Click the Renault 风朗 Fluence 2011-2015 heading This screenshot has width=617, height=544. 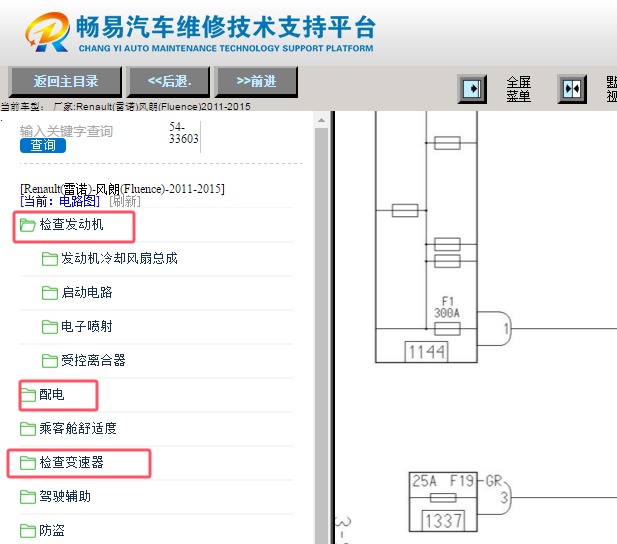coord(122,189)
